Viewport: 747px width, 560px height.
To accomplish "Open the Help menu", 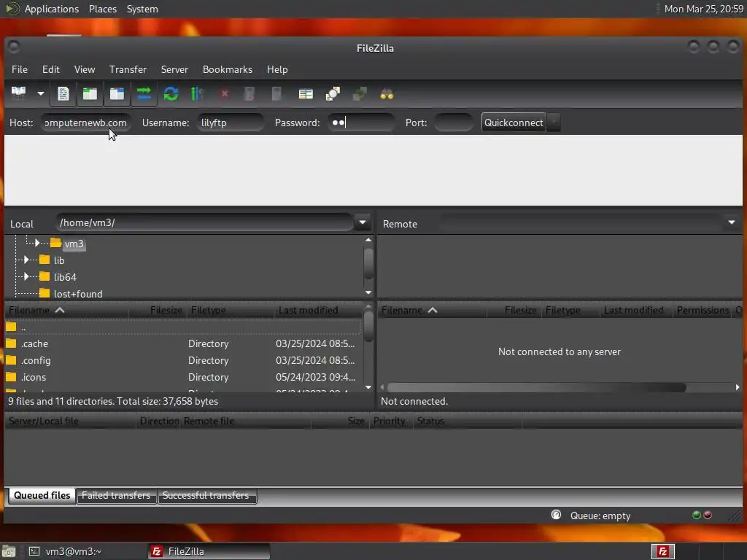I will pyautogui.click(x=277, y=69).
